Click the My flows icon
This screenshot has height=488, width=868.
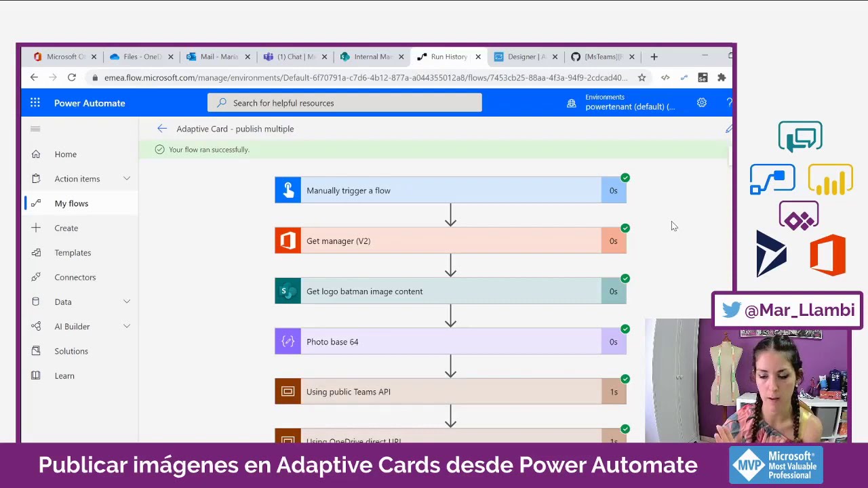pyautogui.click(x=36, y=203)
